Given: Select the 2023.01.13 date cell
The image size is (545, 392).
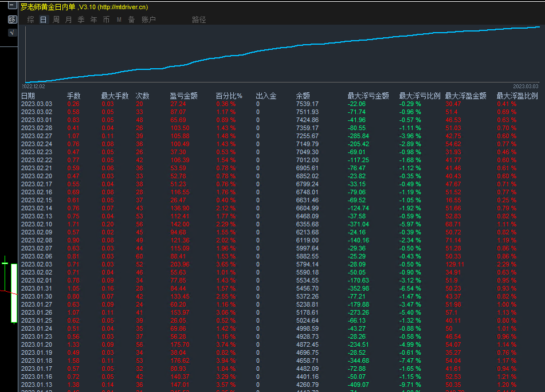Looking at the screenshot, I should point(37,385).
